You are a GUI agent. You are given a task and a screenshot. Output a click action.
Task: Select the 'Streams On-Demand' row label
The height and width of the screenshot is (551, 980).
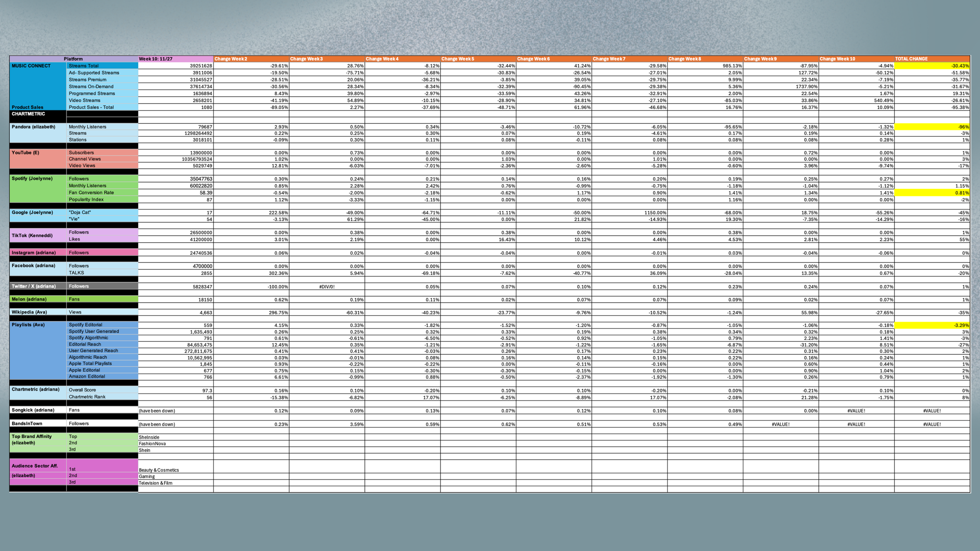click(102, 87)
